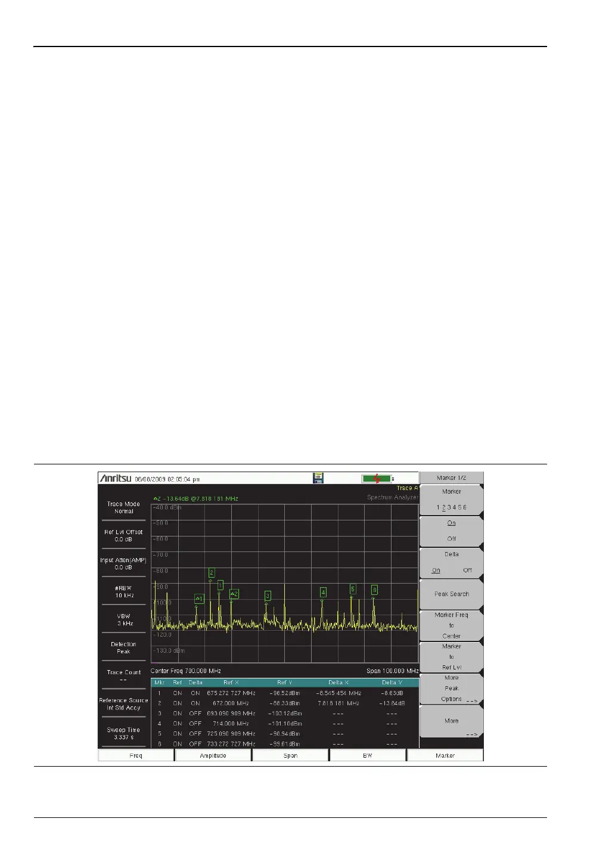615x868 pixels.
Task: Click the date and time readout
Action: click(167, 479)
